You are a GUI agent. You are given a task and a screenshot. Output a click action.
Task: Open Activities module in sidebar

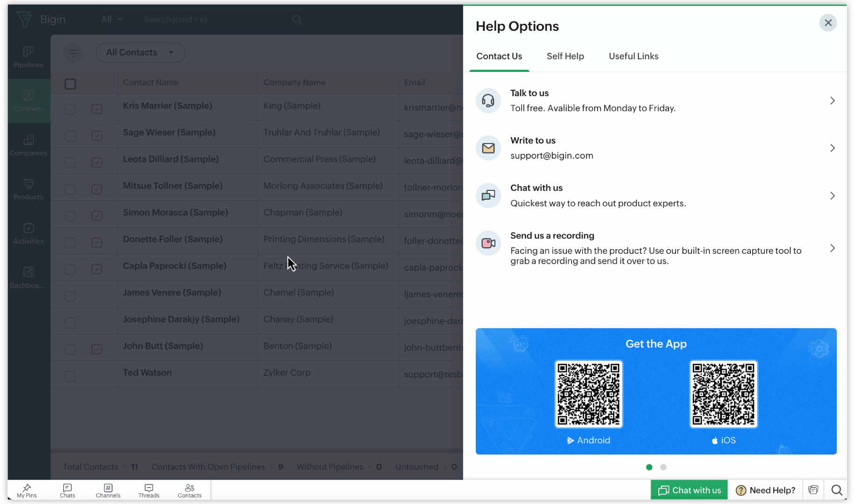pos(28,233)
